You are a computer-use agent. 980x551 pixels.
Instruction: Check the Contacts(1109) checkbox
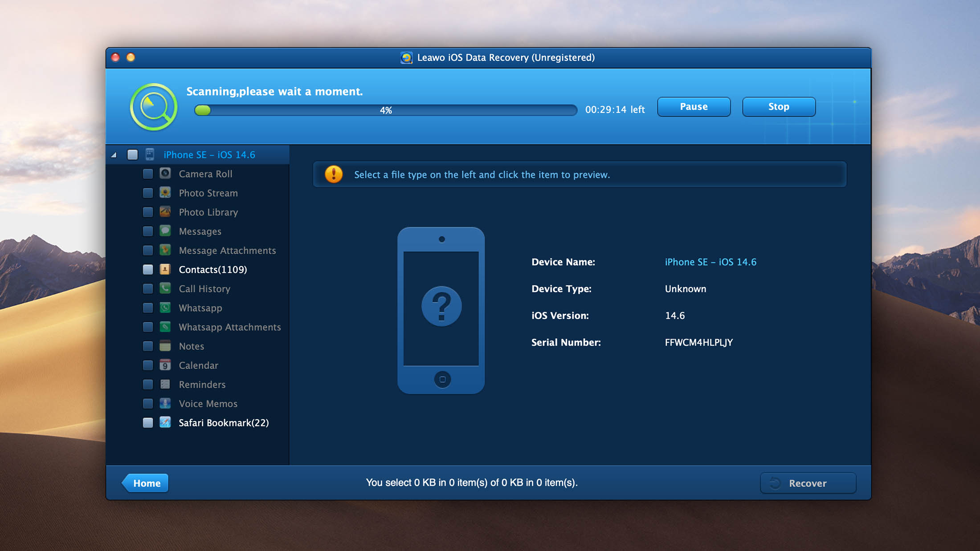point(148,269)
